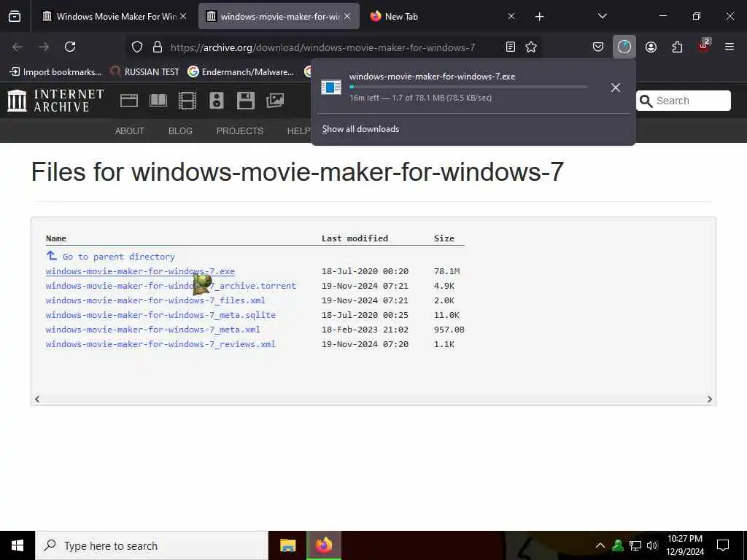Open the Texts book icon
This screenshot has width=747, height=560.
tap(158, 101)
